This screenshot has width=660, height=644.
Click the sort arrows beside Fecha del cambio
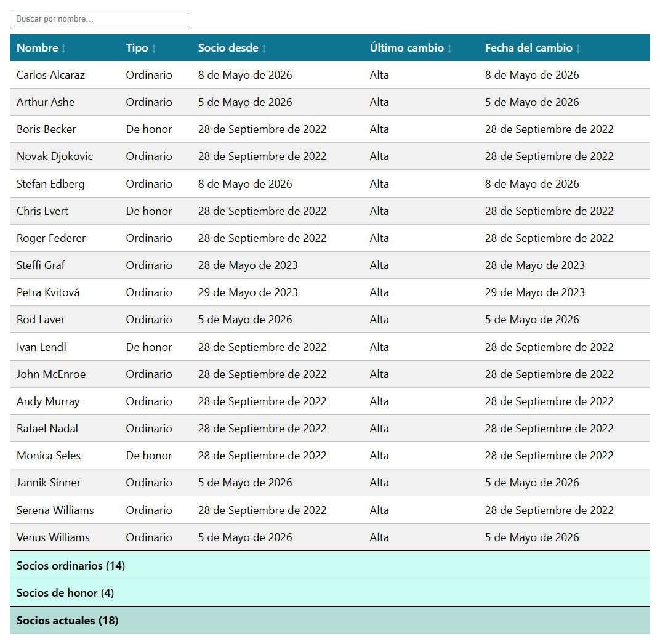pos(578,49)
